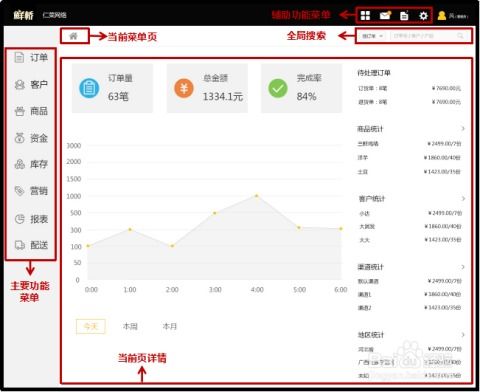Click the chart data point at 3:00
Image resolution: width=480 pixels, height=392 pixels.
tap(215, 213)
